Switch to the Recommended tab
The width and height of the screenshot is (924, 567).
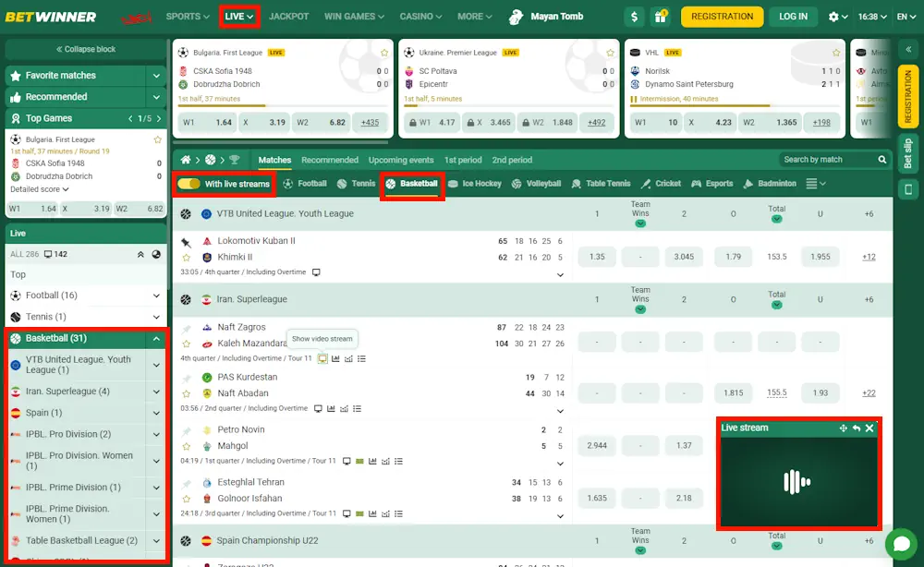(330, 159)
